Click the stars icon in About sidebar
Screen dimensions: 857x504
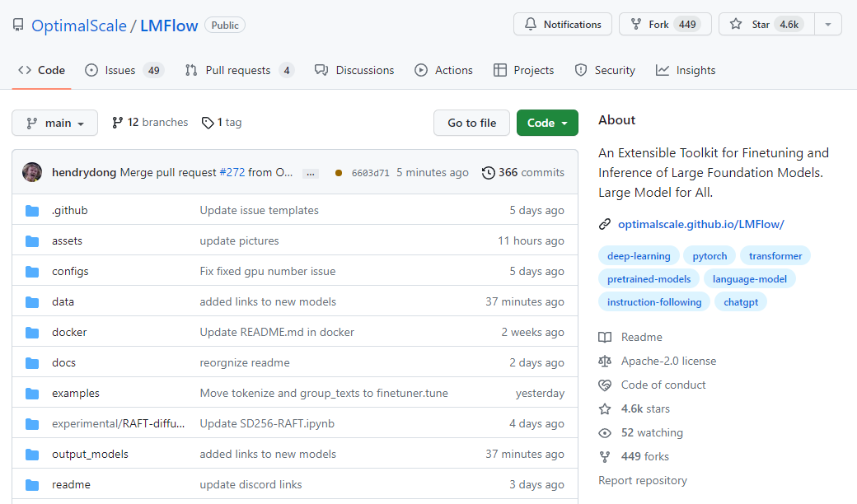point(605,408)
